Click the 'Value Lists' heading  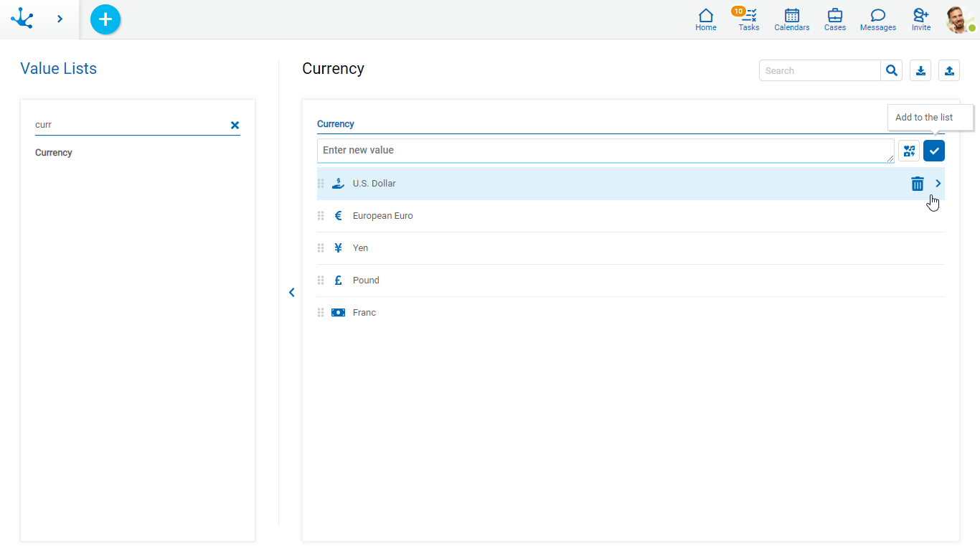(x=59, y=69)
